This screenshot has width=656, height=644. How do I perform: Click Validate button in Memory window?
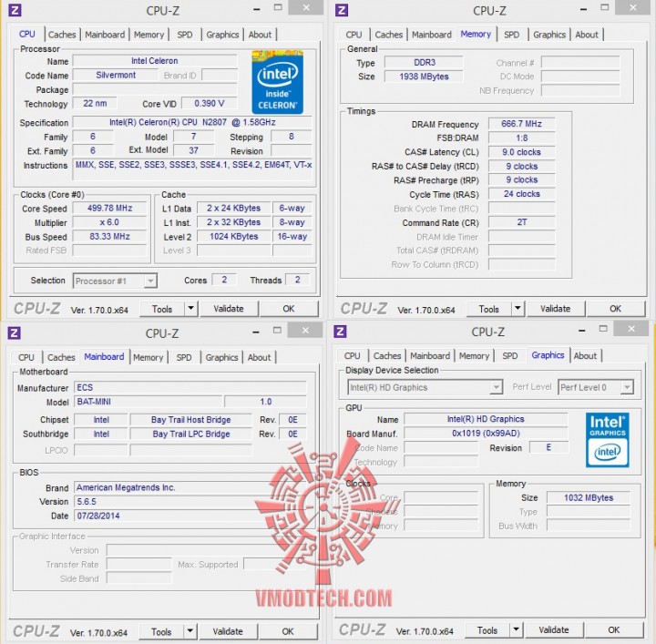click(555, 309)
